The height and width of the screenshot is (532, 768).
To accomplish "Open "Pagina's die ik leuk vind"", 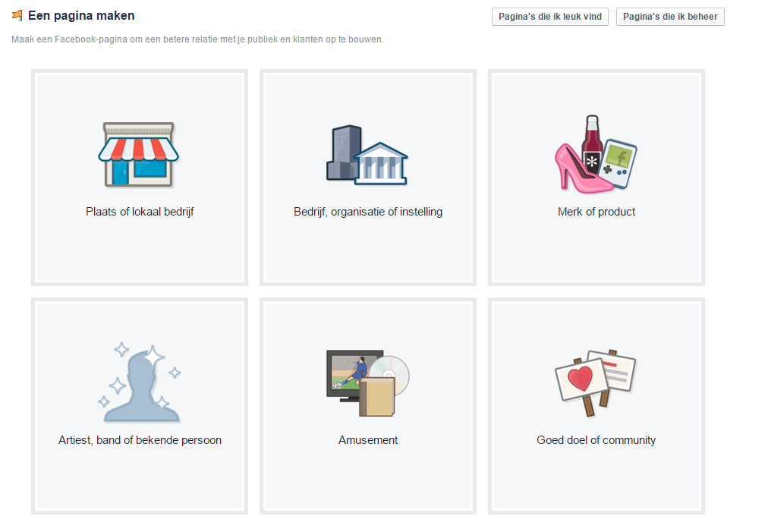I will (x=550, y=17).
